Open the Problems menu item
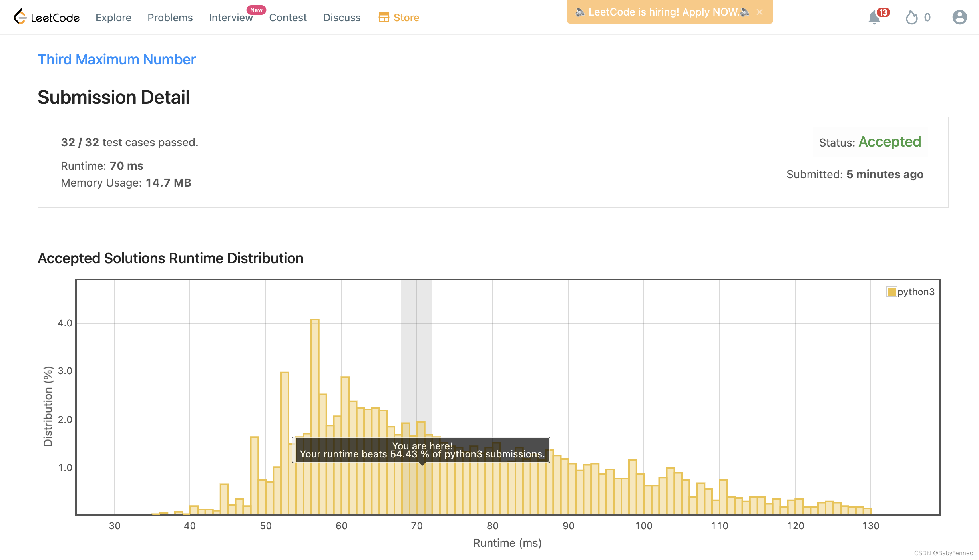979x560 pixels. click(170, 18)
